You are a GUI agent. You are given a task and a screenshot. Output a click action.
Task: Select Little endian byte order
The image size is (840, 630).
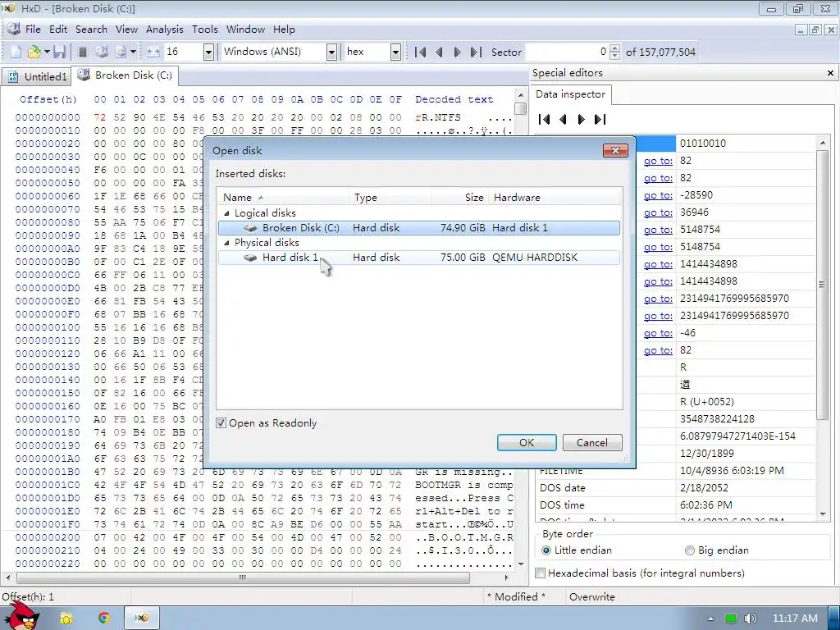[x=546, y=550]
